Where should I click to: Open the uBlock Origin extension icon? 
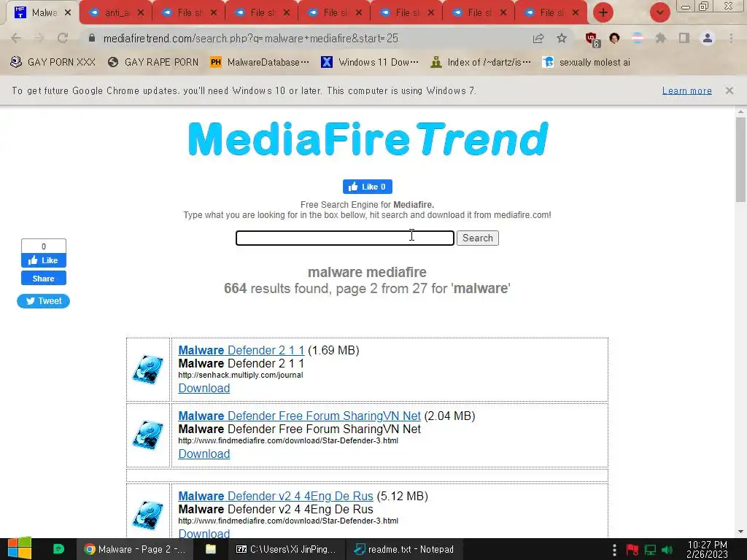tap(592, 39)
